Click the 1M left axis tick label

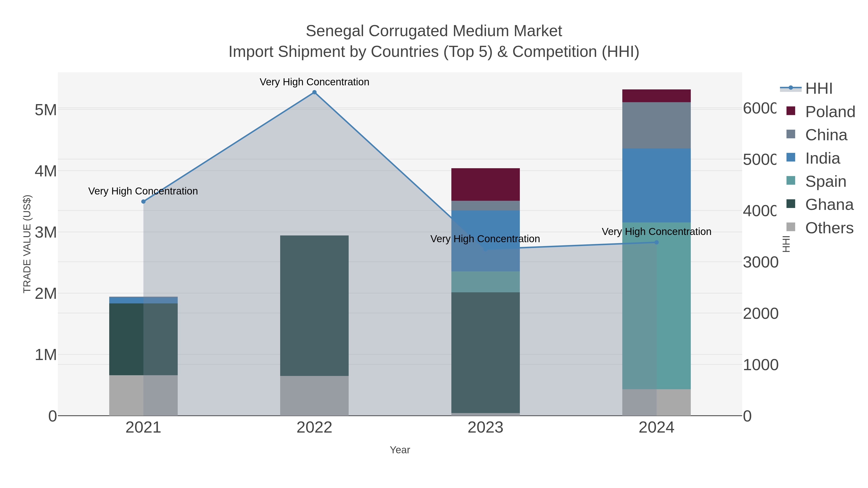(x=46, y=355)
